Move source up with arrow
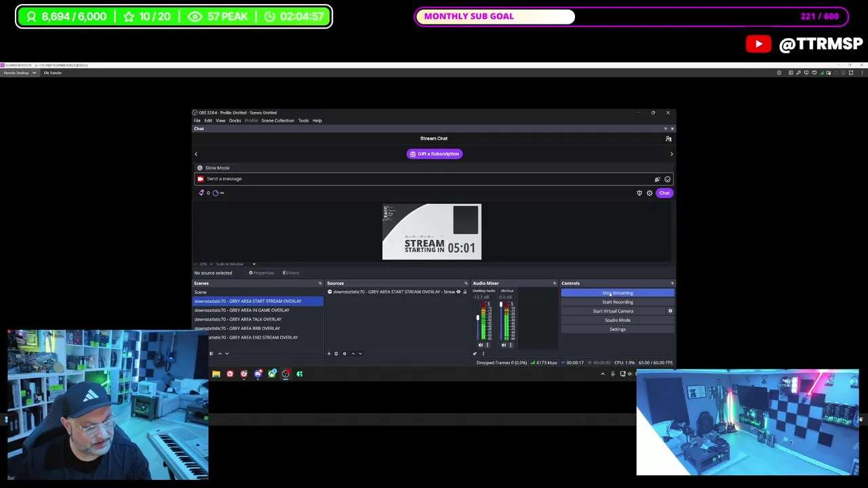Screen dimensions: 868x488 (353, 354)
